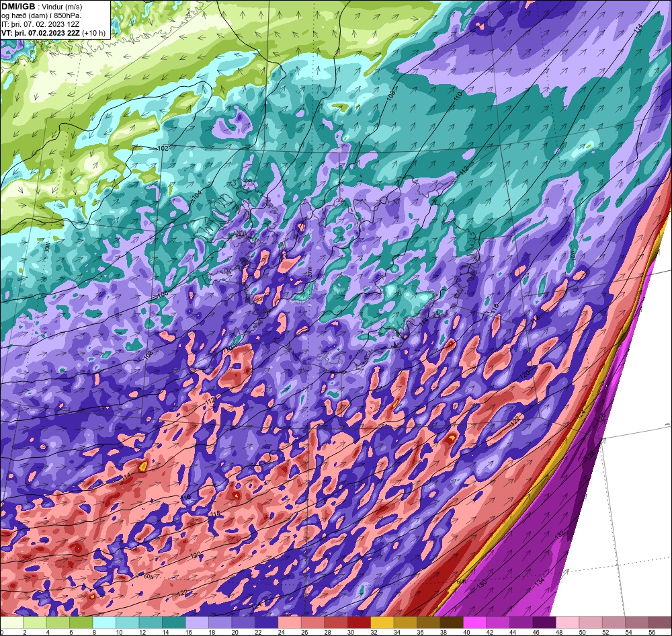Click the 6–8 m/s olive green legend swatch

(x=81, y=623)
